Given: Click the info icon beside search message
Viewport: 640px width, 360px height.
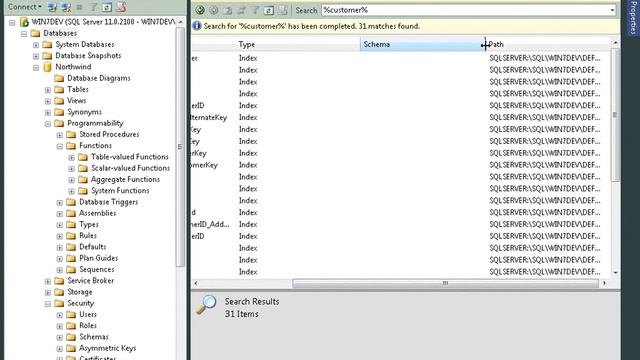Looking at the screenshot, I should coord(197,26).
